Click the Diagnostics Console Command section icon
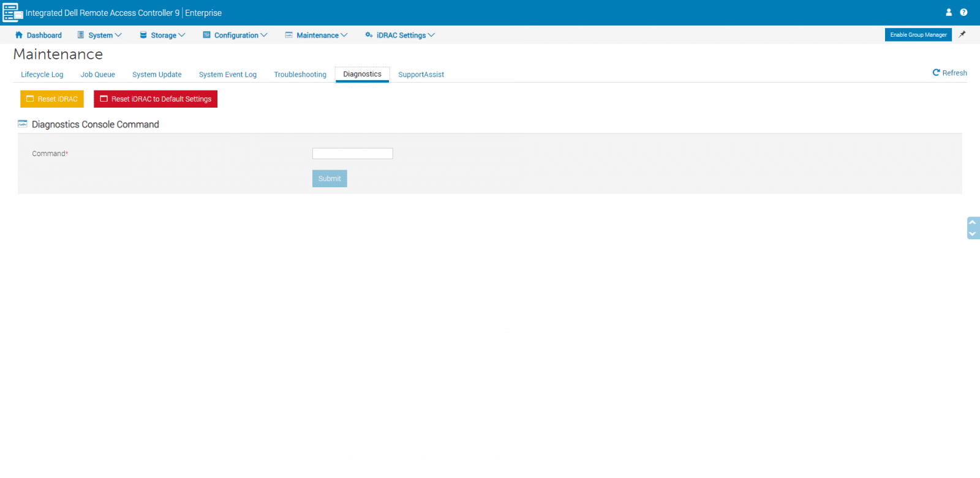This screenshot has width=980, height=478. point(23,124)
